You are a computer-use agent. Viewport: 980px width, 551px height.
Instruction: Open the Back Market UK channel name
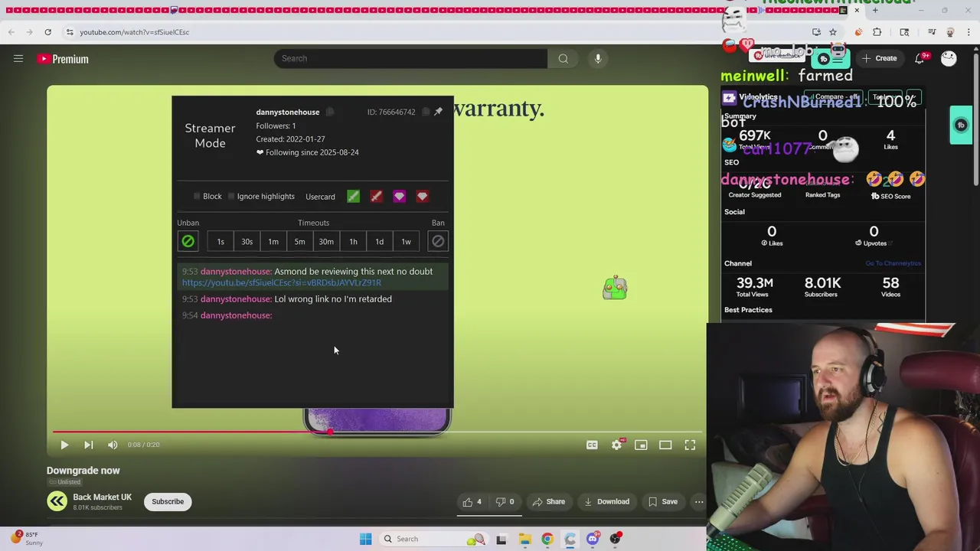[102, 497]
